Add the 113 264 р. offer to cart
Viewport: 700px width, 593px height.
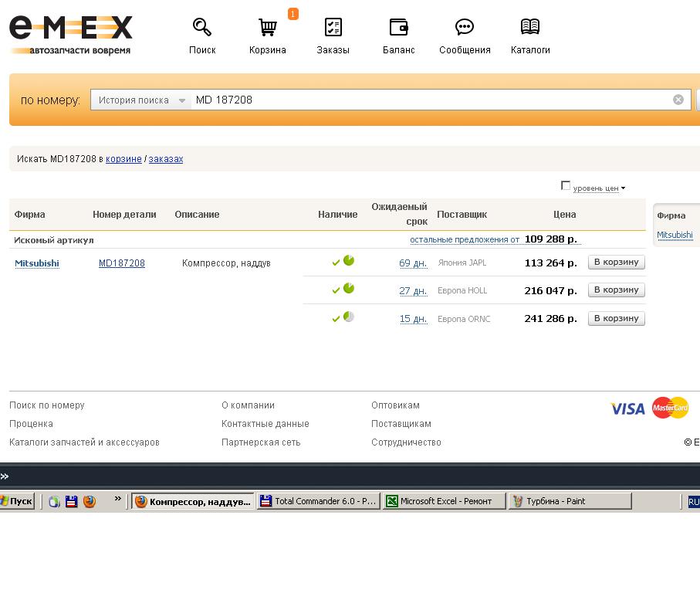point(616,263)
